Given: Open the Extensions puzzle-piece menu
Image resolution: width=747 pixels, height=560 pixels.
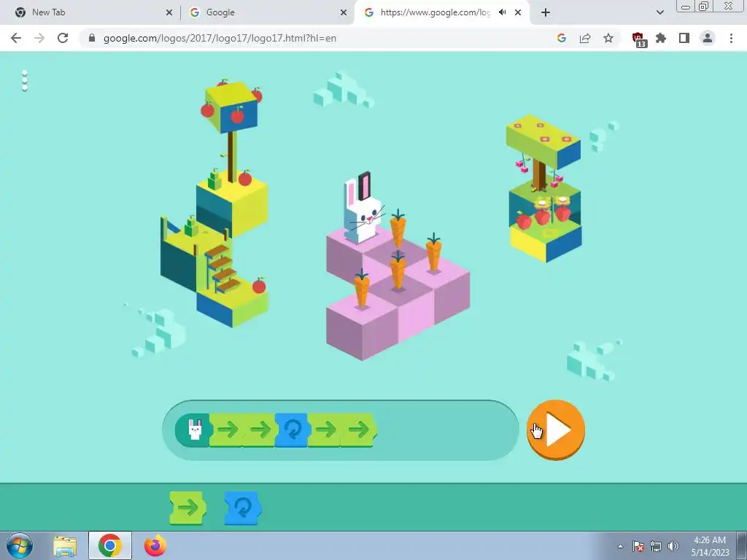Looking at the screenshot, I should click(x=661, y=38).
